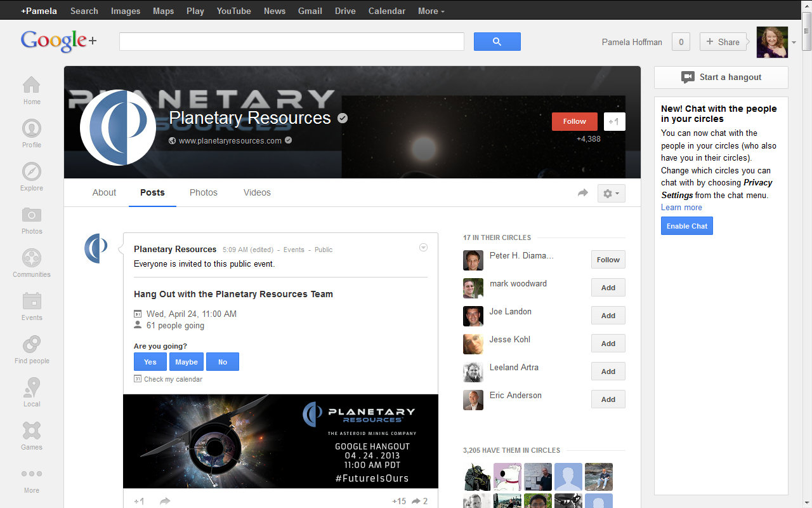Image resolution: width=812 pixels, height=508 pixels.
Task: Click the Public visibility label on post
Action: (x=324, y=250)
